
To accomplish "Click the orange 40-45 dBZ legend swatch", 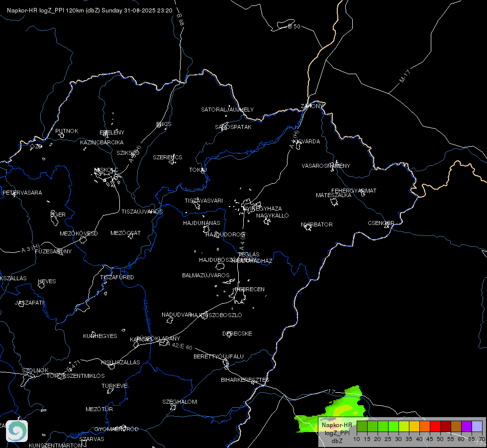I will pos(425,426).
